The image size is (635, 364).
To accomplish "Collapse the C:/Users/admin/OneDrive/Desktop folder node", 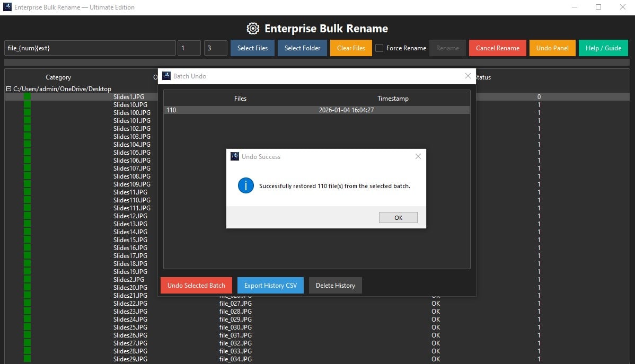I will 8,88.
